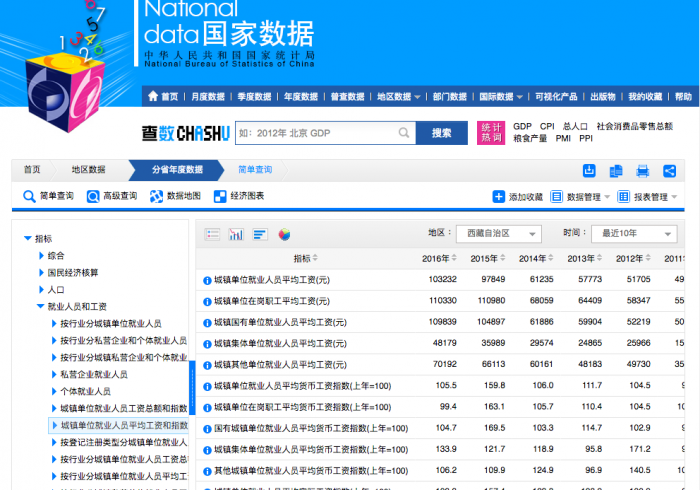Select the 地区数据 breadcrumb tab
The width and height of the screenshot is (700, 490).
[88, 170]
